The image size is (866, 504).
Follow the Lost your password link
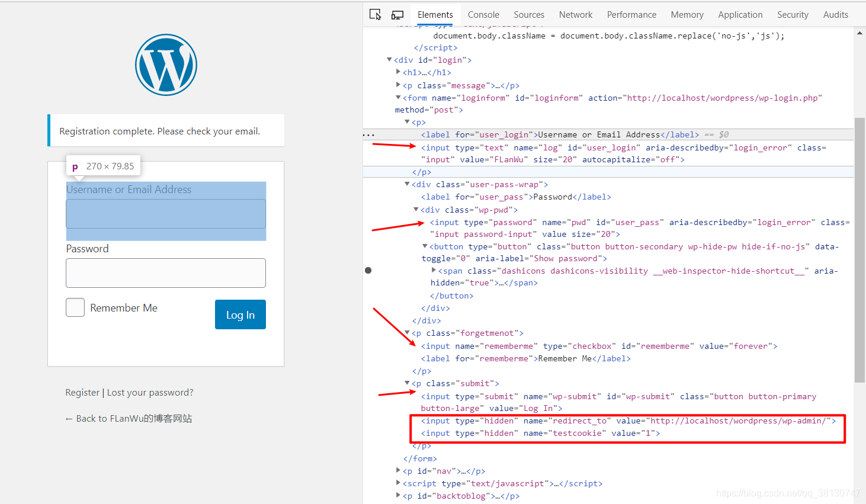[150, 393]
